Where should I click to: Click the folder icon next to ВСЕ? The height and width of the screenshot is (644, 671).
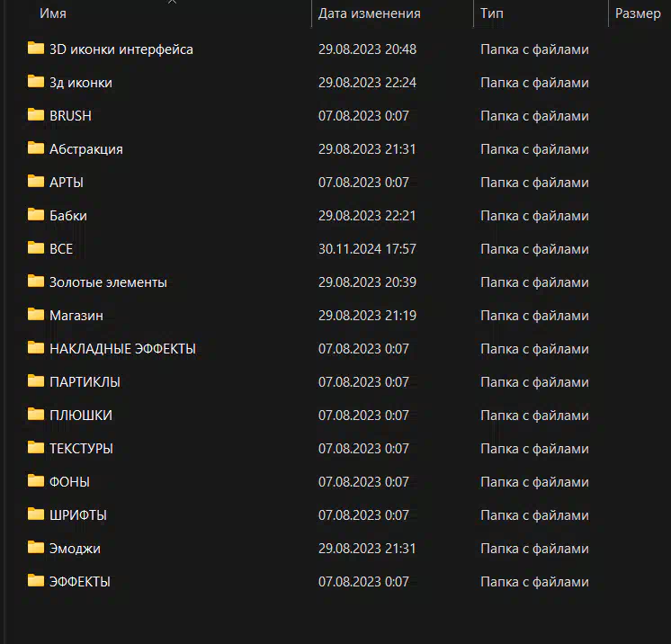click(x=36, y=247)
